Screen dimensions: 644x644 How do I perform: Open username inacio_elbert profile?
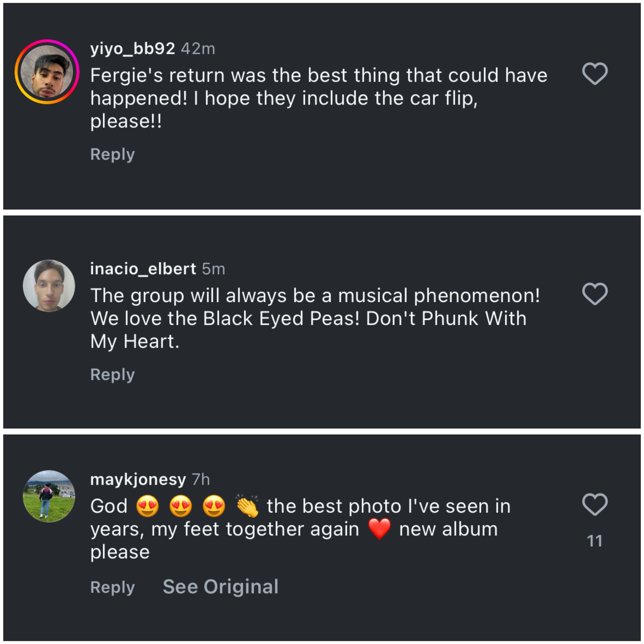click(143, 269)
